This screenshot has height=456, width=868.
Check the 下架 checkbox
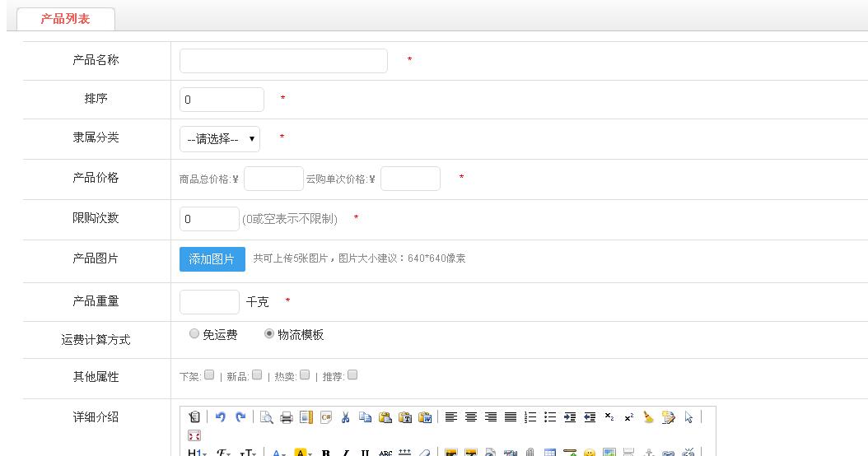point(209,375)
